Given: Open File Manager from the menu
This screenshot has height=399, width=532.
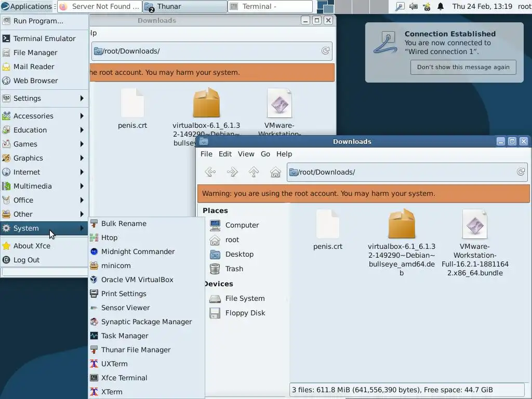Looking at the screenshot, I should point(45,52).
